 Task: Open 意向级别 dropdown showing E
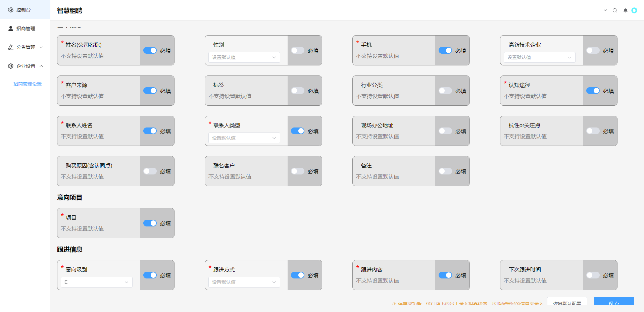(x=97, y=282)
